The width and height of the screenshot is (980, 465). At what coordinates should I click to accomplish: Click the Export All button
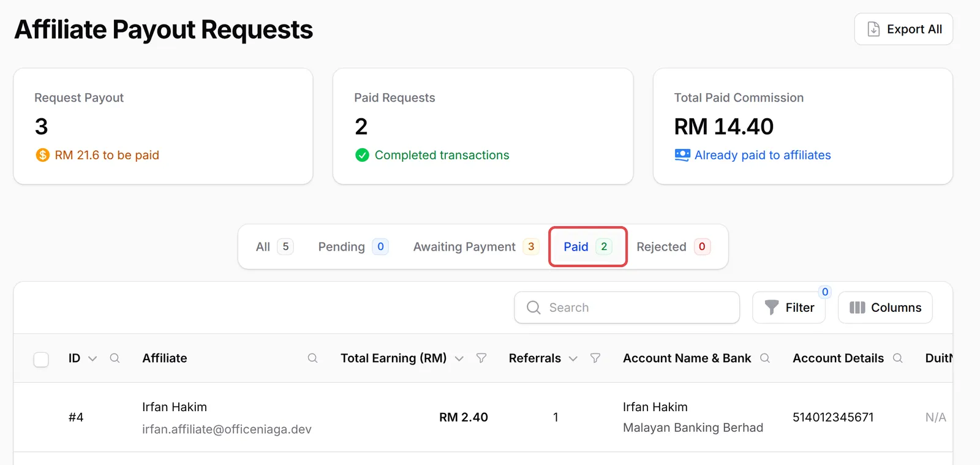tap(903, 29)
